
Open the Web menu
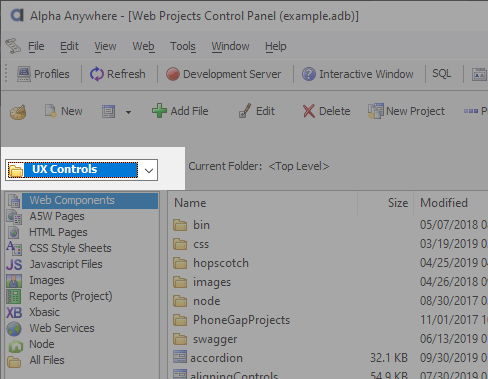click(x=143, y=46)
